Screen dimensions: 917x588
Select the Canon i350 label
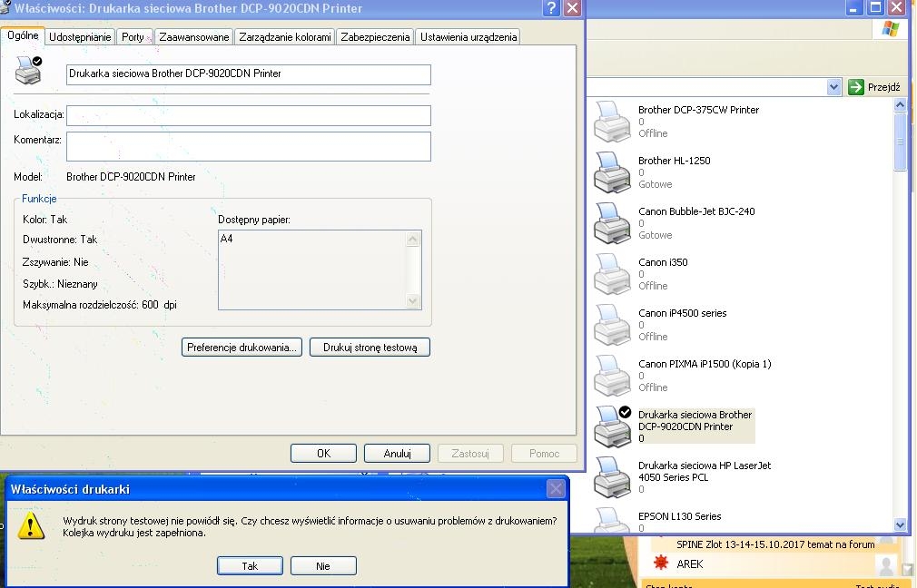663,262
